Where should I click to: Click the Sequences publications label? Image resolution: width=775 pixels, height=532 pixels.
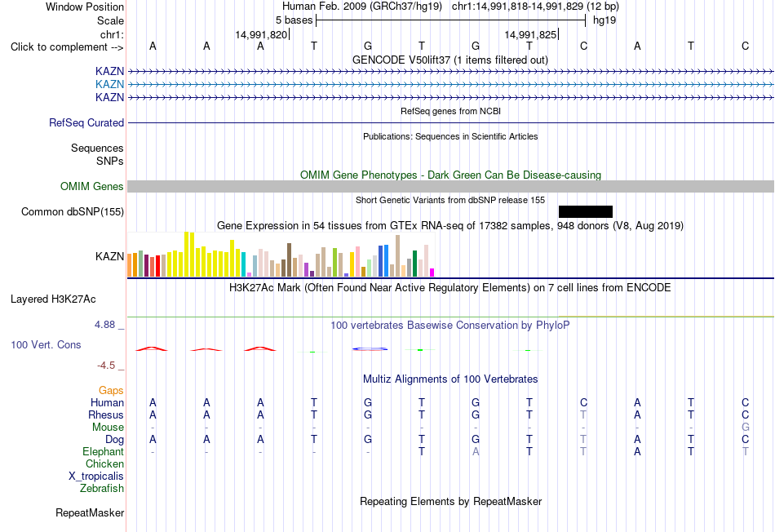[x=97, y=148]
